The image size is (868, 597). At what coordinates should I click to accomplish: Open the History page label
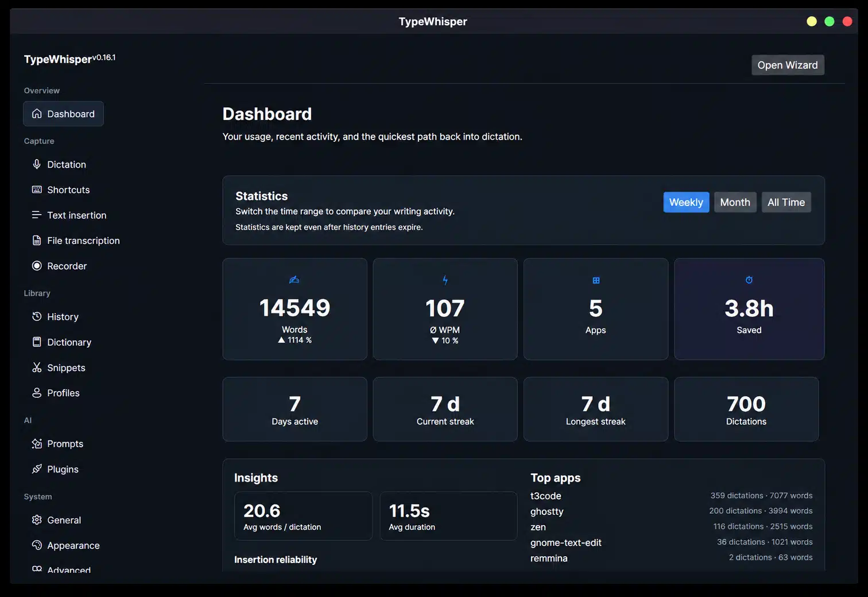point(63,316)
